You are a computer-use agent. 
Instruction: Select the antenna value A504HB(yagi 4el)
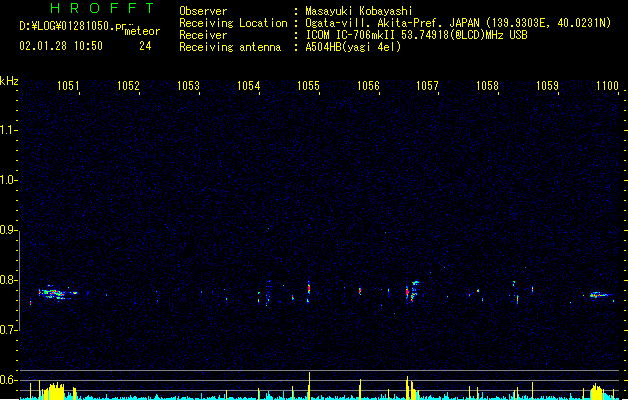coord(353,47)
